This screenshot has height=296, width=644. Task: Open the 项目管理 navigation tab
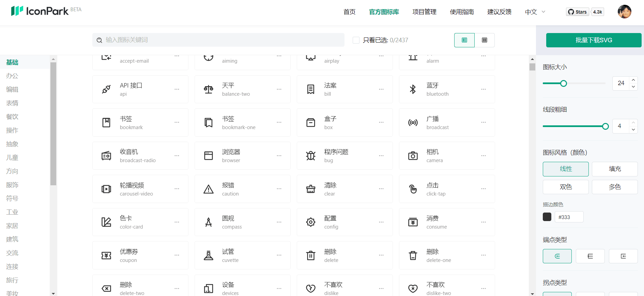424,12
